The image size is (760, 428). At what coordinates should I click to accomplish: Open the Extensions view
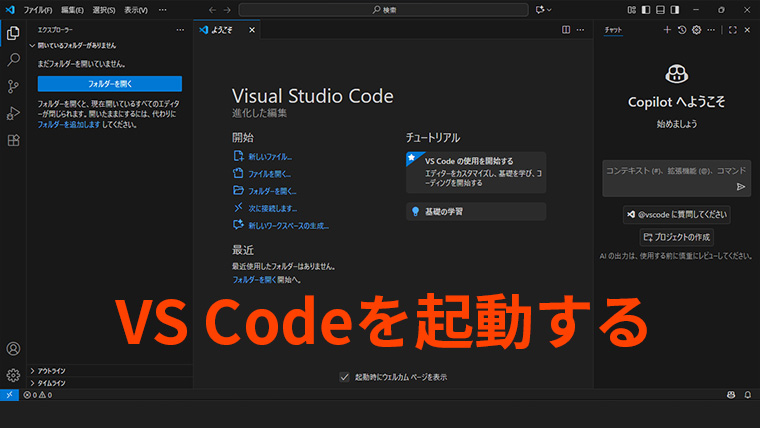tap(13, 140)
